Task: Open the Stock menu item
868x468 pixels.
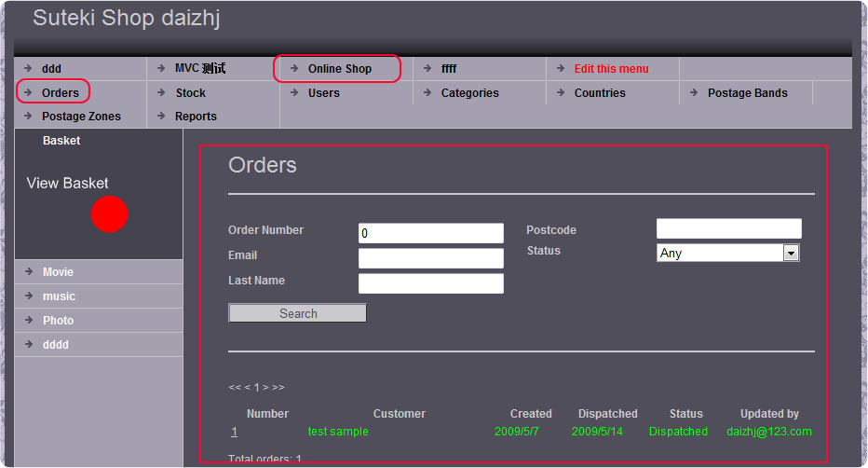Action: (190, 92)
